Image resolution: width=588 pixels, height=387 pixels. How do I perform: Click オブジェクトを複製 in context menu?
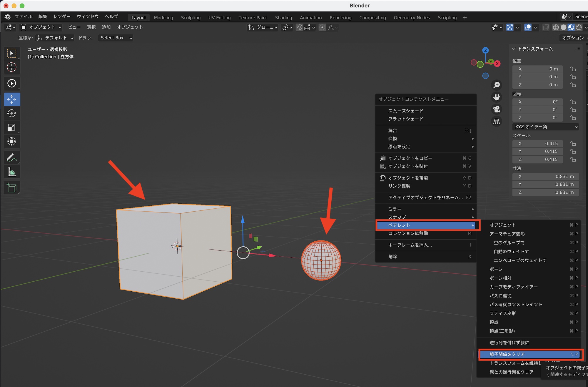pyautogui.click(x=408, y=178)
